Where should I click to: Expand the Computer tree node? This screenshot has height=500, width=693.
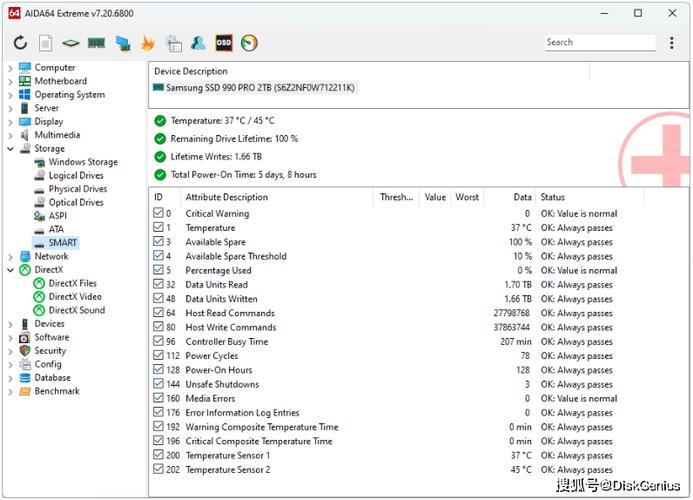pyautogui.click(x=10, y=68)
